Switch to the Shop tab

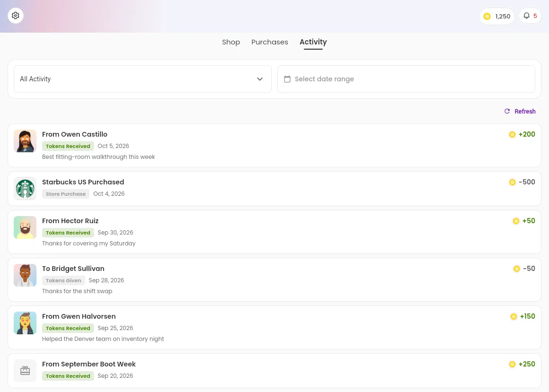point(231,42)
